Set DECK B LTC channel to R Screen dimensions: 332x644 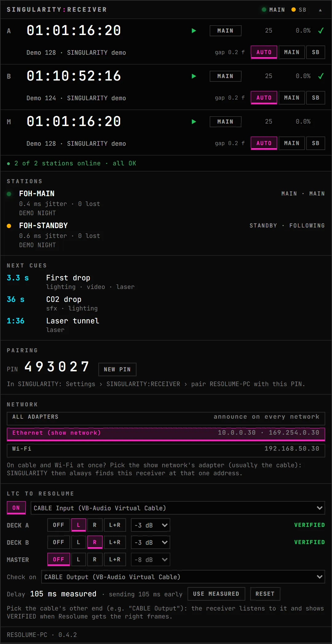[x=95, y=542]
